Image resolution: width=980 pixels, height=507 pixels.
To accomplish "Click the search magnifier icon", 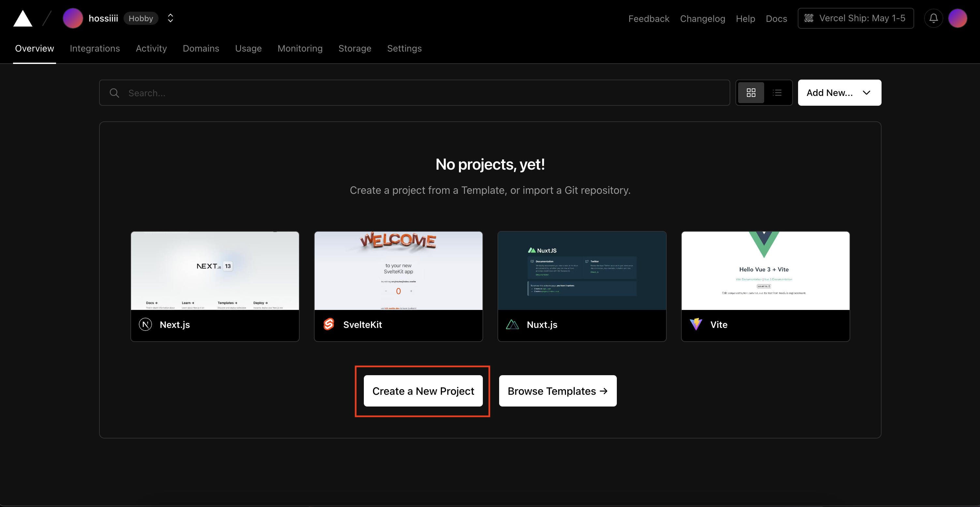I will click(x=114, y=93).
